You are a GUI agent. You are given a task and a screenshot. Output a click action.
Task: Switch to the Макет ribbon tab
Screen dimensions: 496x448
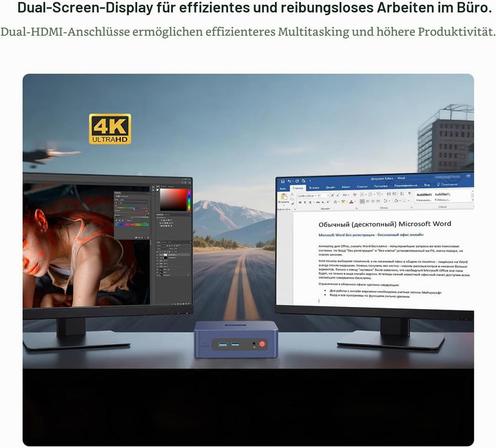pyautogui.click(x=346, y=186)
